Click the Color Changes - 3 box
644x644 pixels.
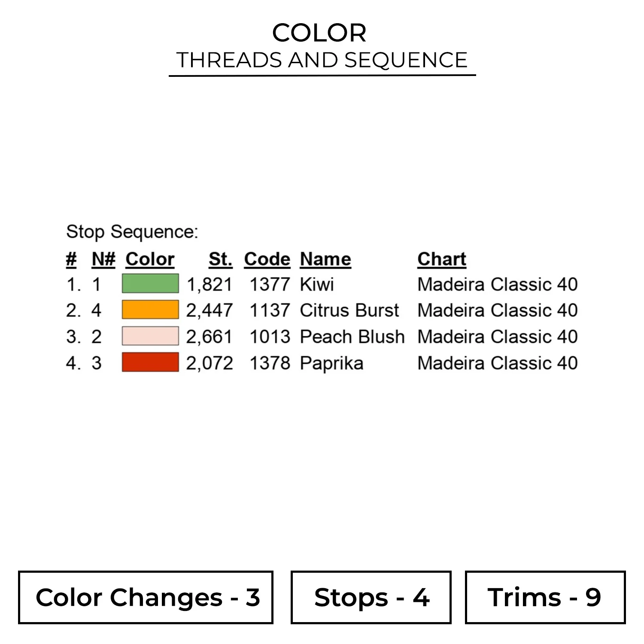(146, 597)
